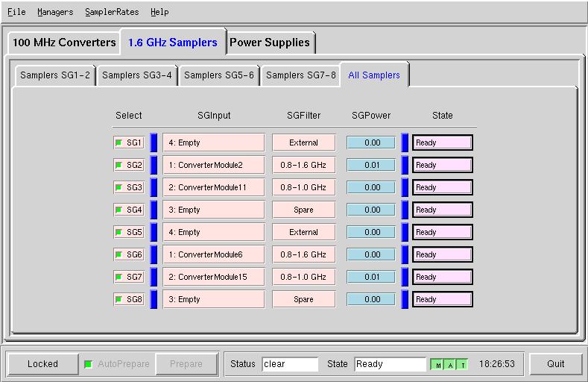Toggle the SG5 select checkbox

[x=118, y=232]
